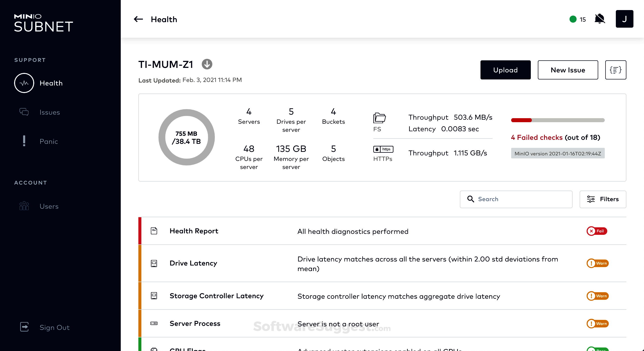Expand the Health Report check row
Screen dimensions: 644x351
[x=327, y=231]
